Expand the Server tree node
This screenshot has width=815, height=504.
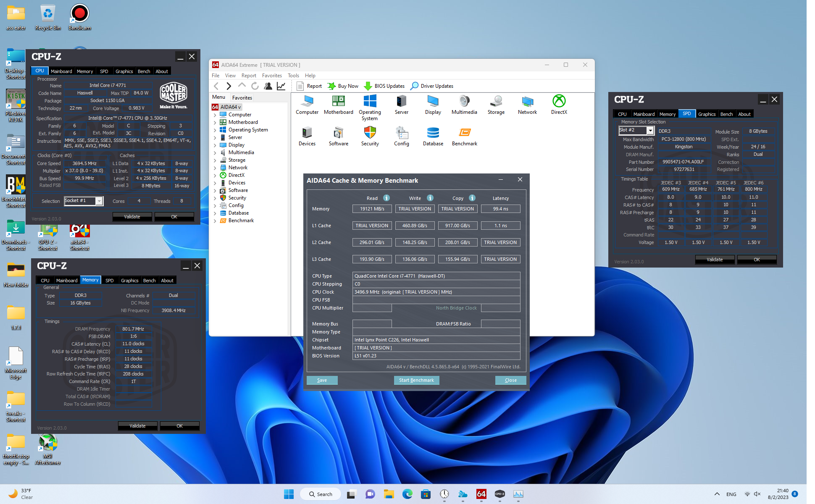tap(215, 137)
